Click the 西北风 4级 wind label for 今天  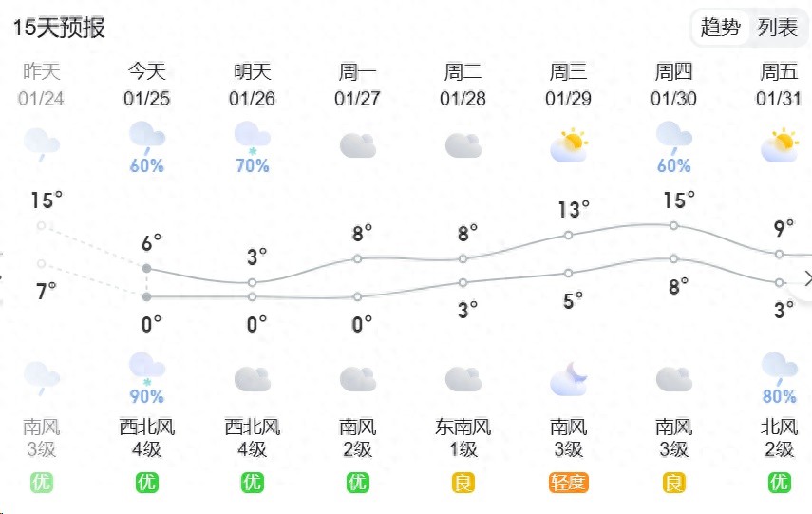pos(146,437)
